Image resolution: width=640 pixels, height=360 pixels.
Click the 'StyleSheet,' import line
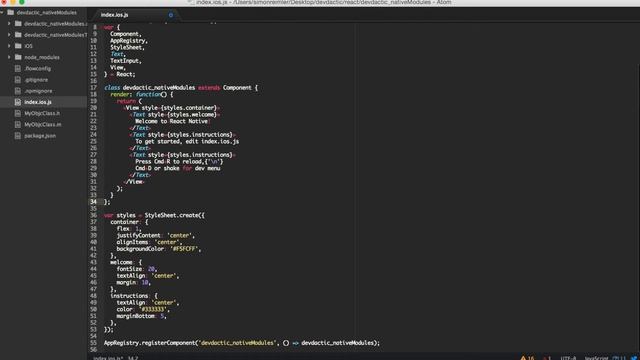click(x=127, y=47)
